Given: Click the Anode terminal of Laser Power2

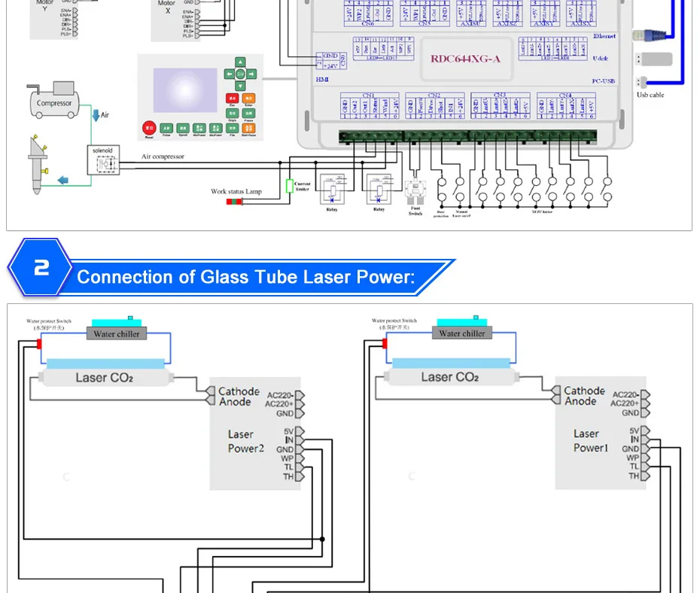Looking at the screenshot, I should tap(211, 400).
